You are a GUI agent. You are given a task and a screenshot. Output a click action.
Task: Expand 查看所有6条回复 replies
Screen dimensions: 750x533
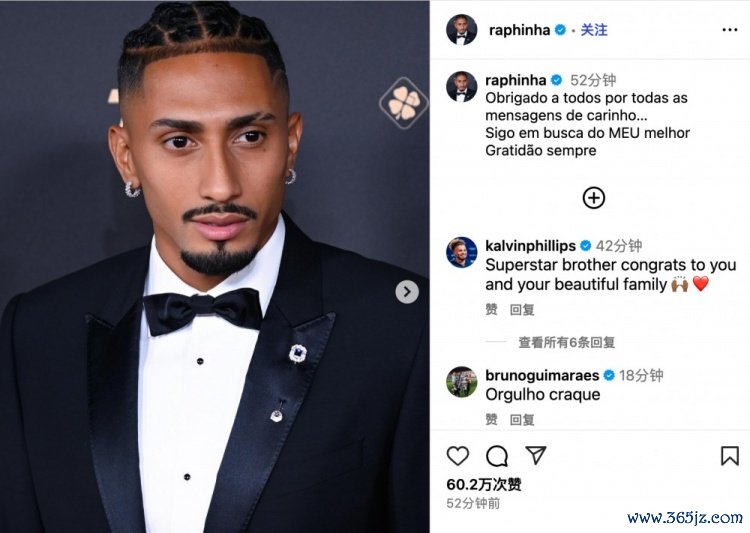567,342
